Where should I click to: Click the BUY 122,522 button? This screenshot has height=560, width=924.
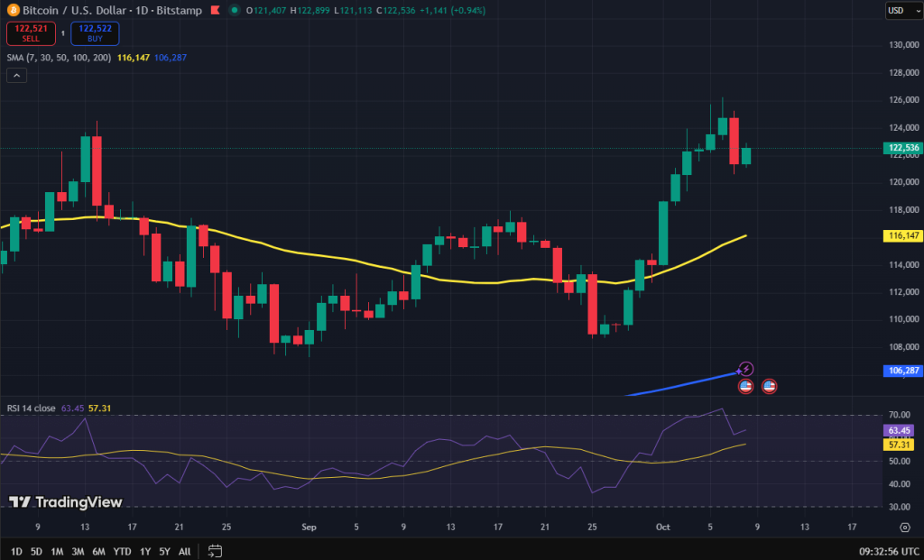click(95, 32)
